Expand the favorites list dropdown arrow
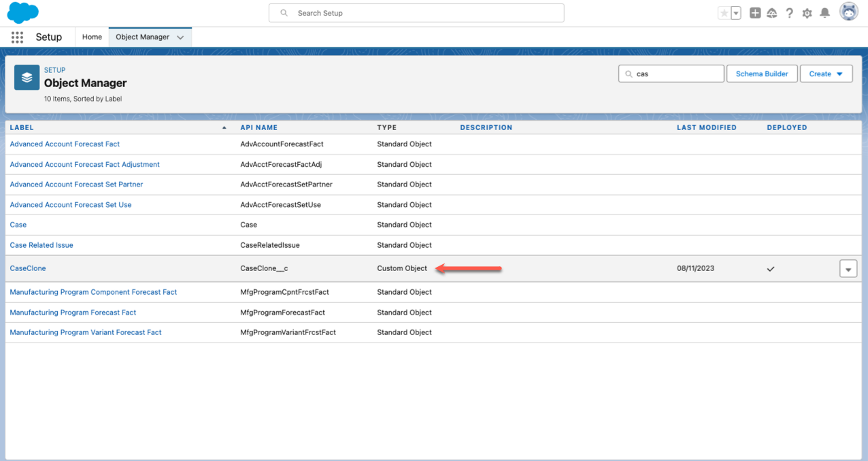868x461 pixels. tap(736, 14)
